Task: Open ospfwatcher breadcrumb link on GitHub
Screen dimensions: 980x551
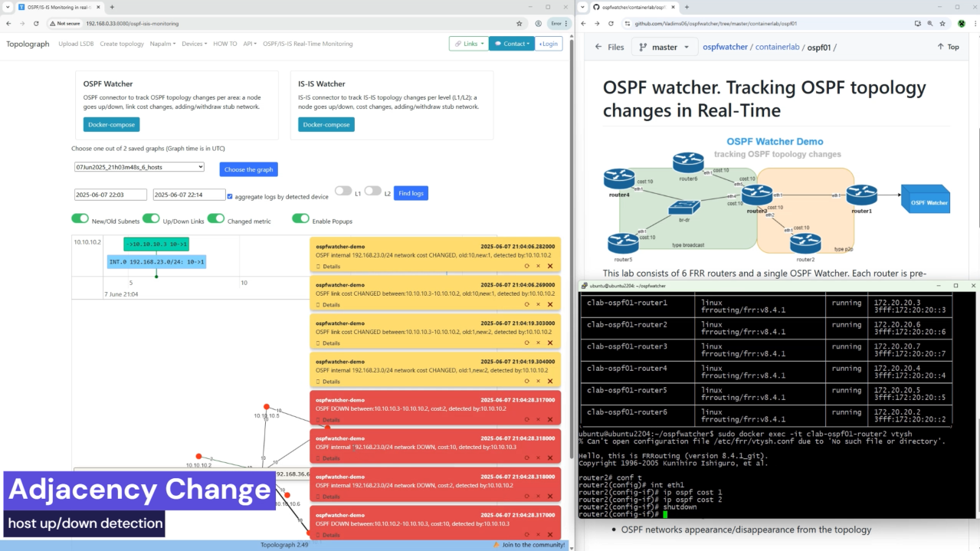Action: 725,47
